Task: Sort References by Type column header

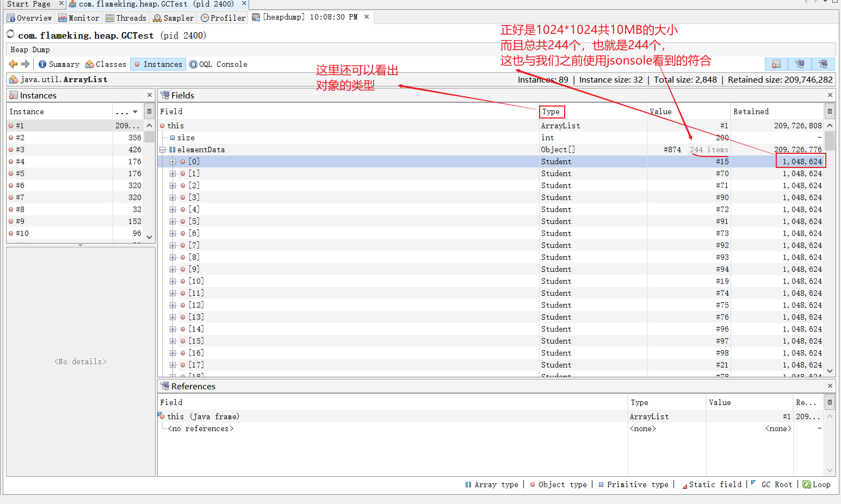Action: (666, 402)
